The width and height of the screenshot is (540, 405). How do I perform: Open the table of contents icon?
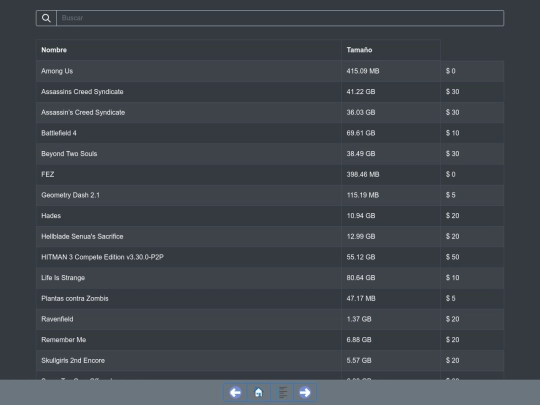(x=282, y=392)
